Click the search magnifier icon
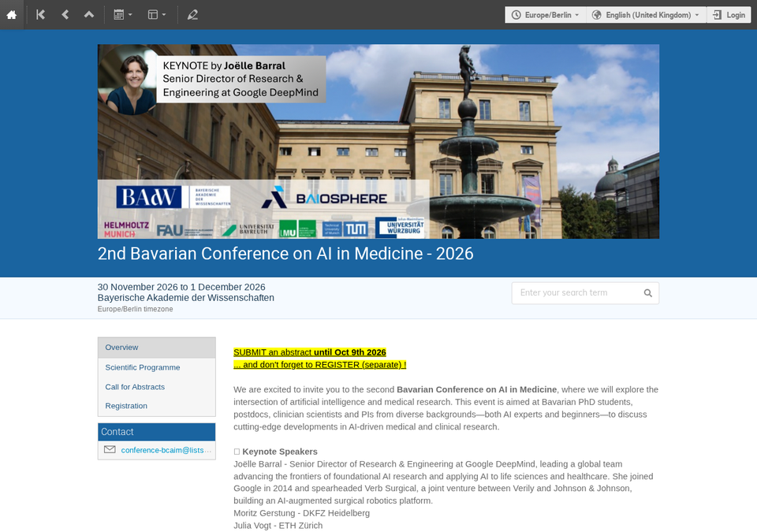This screenshot has width=757, height=532. point(648,293)
